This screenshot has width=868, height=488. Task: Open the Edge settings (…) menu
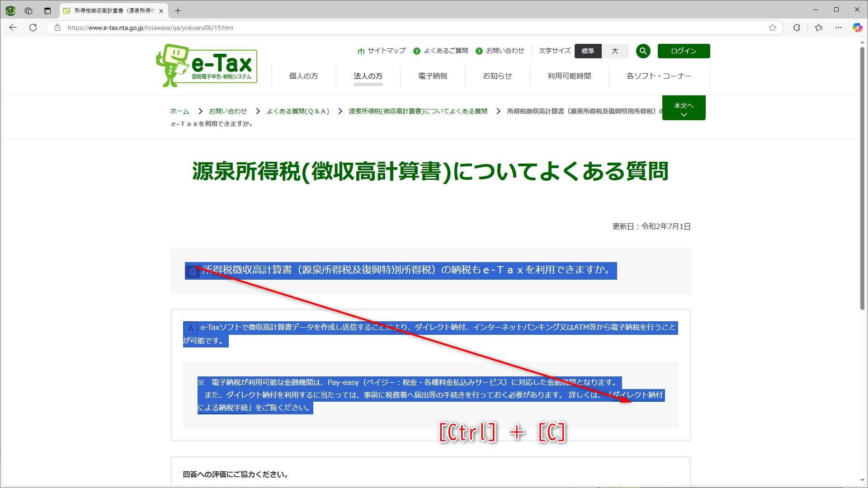click(x=839, y=28)
